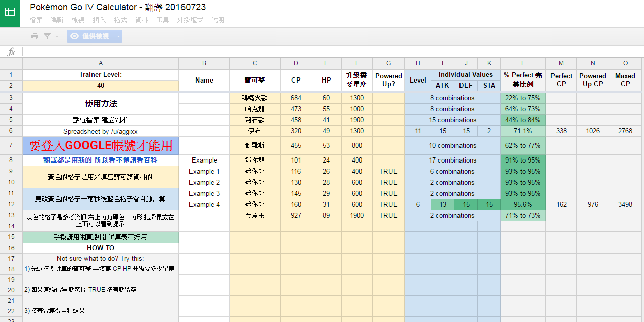Viewport: 644px width, 322px height.
Task: Open the 檔案 menu
Action: pyautogui.click(x=36, y=20)
